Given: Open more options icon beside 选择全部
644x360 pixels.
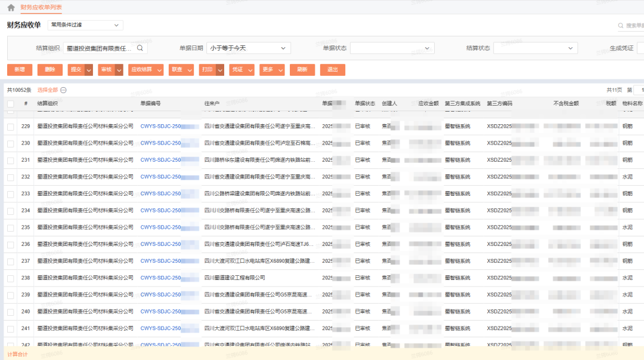Looking at the screenshot, I should [x=63, y=90].
